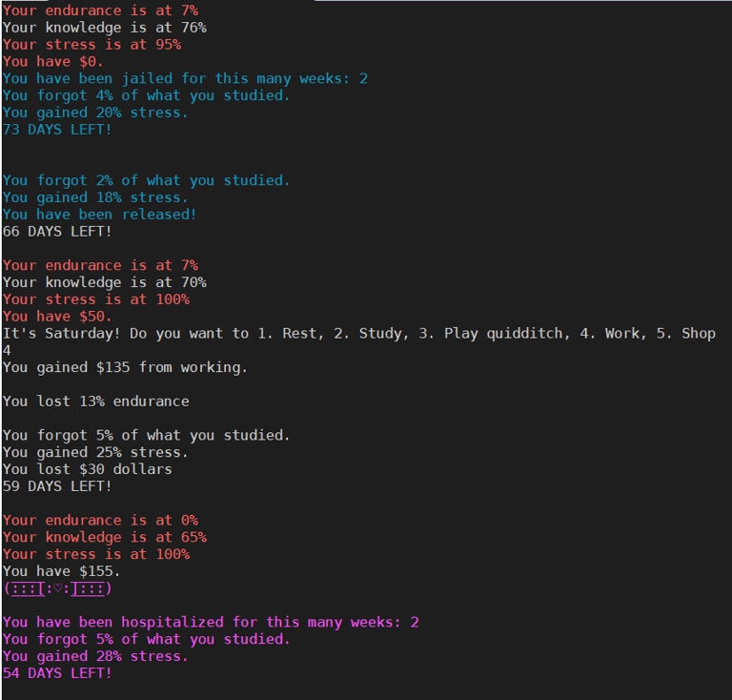Select 'Your endurance is at 7%' above knowledge 76%

pos(100,10)
